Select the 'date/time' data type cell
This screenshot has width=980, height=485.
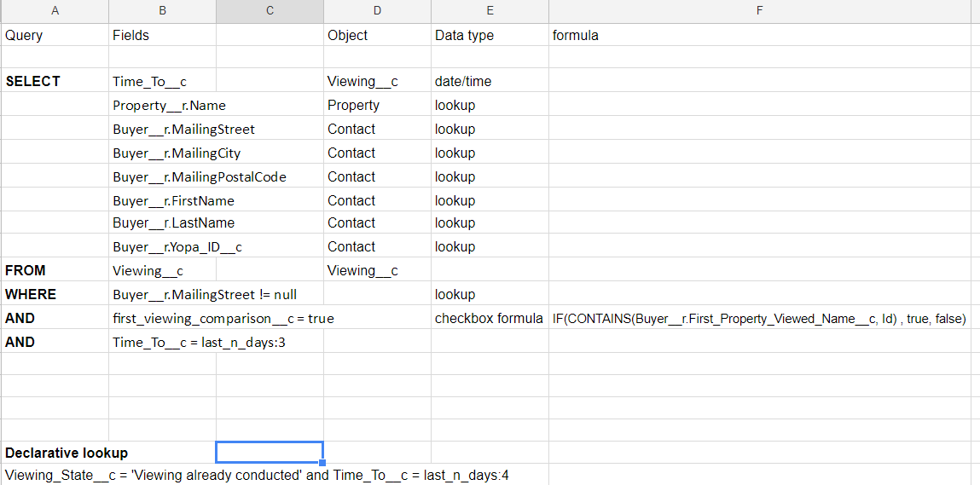click(x=463, y=82)
